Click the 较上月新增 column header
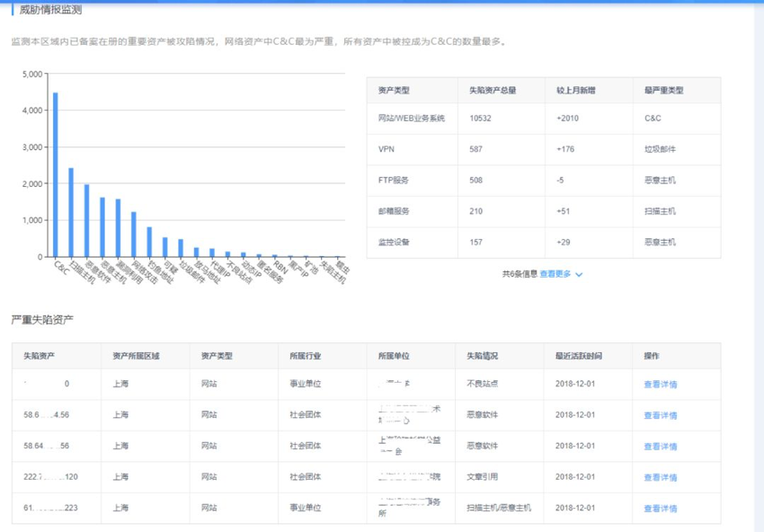The height and width of the screenshot is (532, 764). [x=576, y=90]
